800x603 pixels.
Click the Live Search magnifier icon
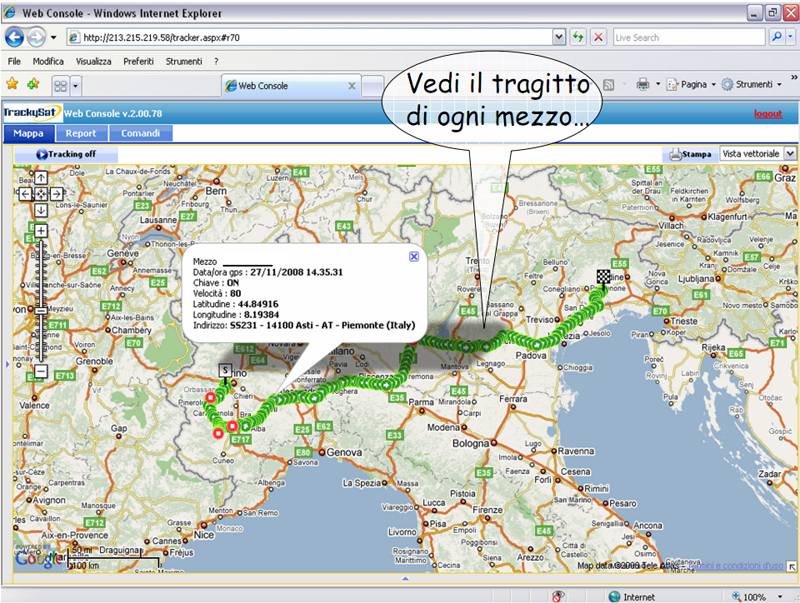coord(776,37)
